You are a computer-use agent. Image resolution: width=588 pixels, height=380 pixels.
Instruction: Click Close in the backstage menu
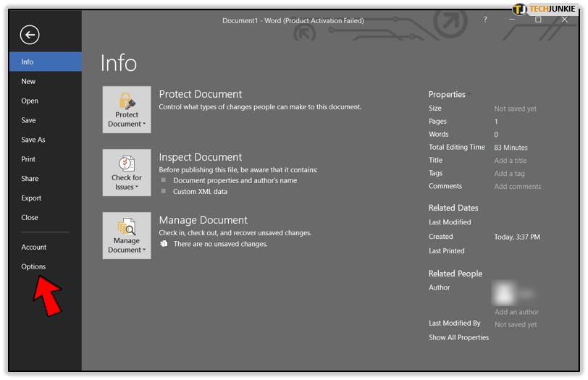(x=46, y=218)
